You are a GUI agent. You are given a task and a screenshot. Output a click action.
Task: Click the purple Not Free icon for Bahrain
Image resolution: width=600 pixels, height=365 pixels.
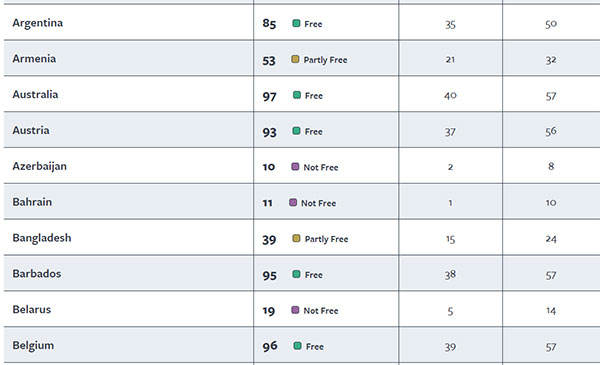click(293, 202)
